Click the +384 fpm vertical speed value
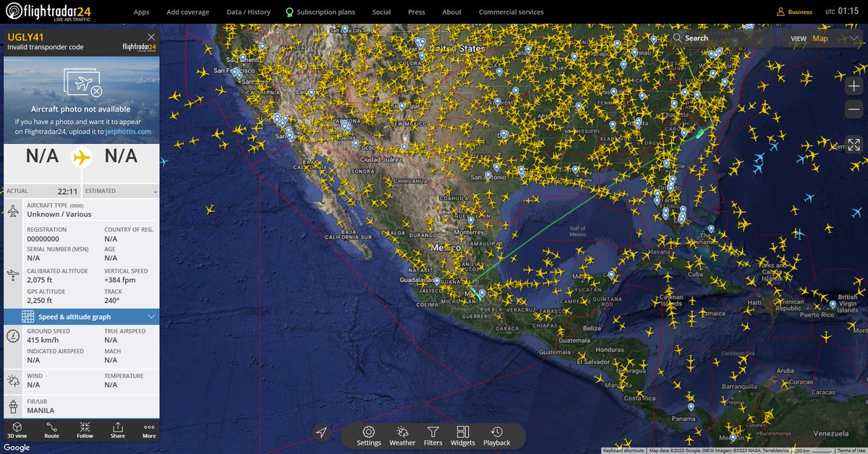 120,280
